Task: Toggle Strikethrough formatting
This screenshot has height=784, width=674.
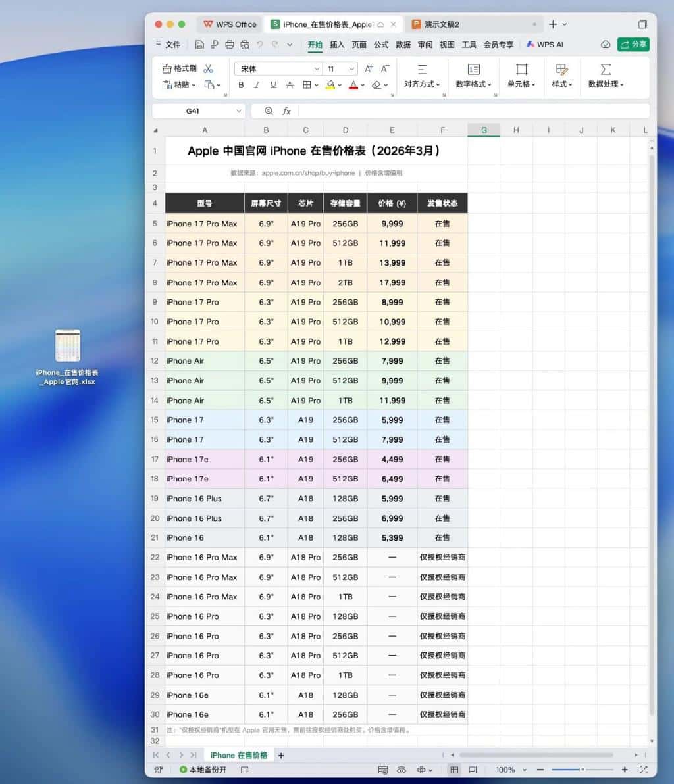Action: (x=290, y=85)
